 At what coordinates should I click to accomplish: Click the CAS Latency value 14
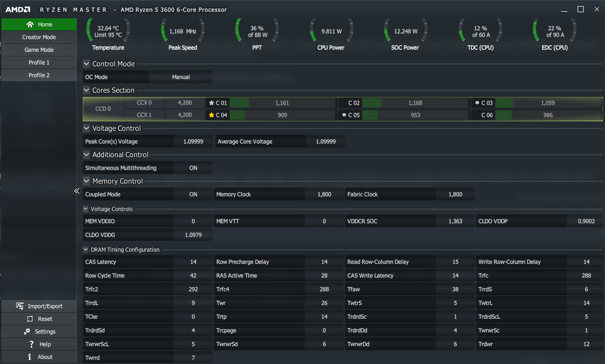coord(194,262)
